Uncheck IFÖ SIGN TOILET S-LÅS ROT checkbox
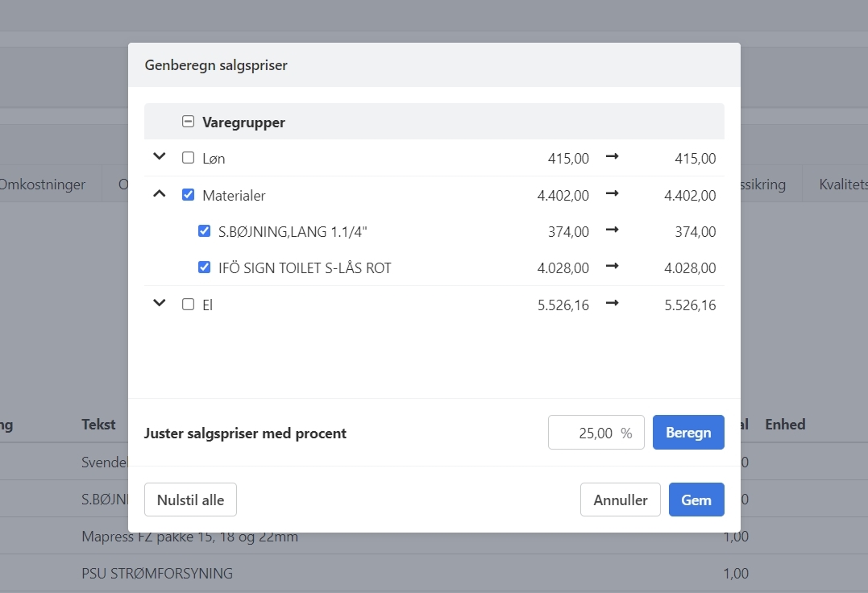Screen dimensions: 868x593 pos(204,267)
